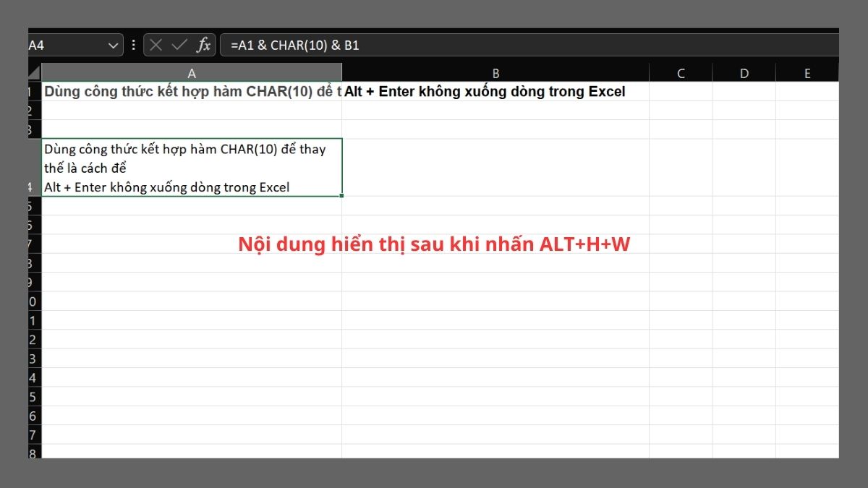Viewport: 868px width, 488px height.
Task: Click the red note about ALT+H+W
Action: (x=434, y=244)
